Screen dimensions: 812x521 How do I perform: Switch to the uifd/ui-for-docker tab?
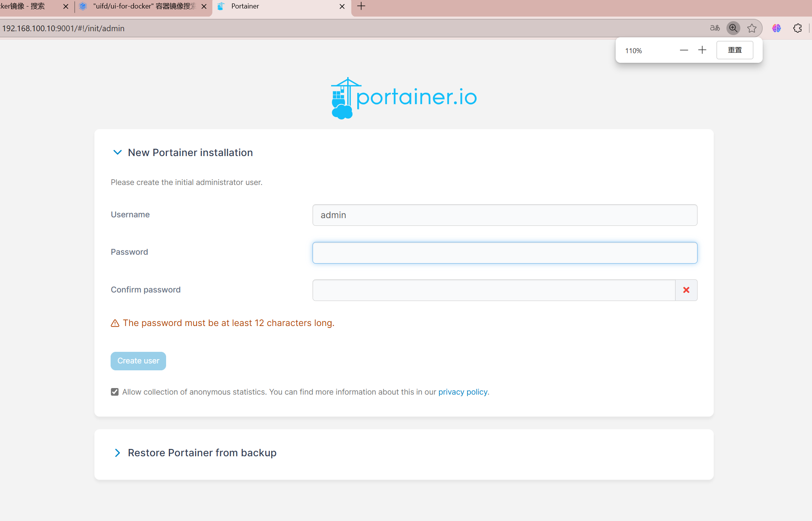click(144, 7)
